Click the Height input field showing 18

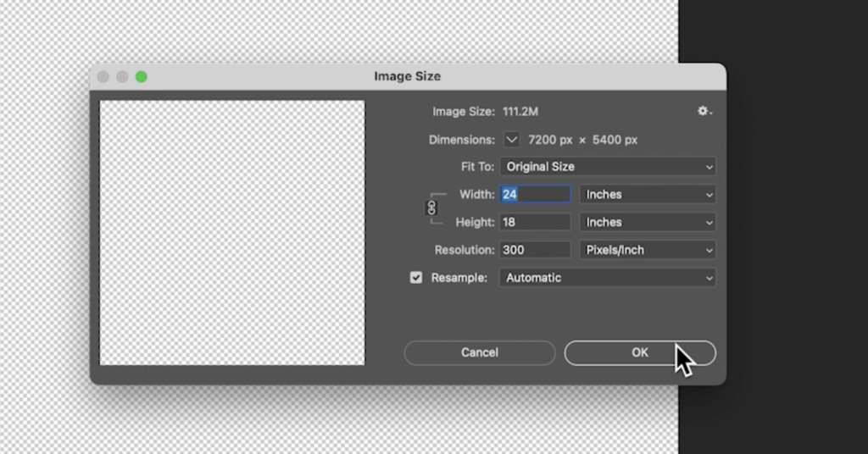[x=535, y=222]
